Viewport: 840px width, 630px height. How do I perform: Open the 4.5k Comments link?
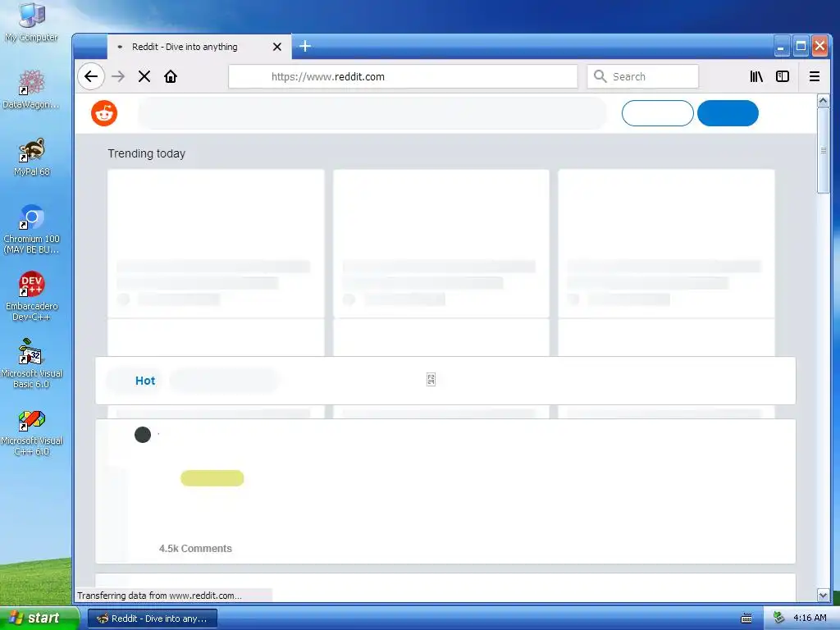point(195,549)
